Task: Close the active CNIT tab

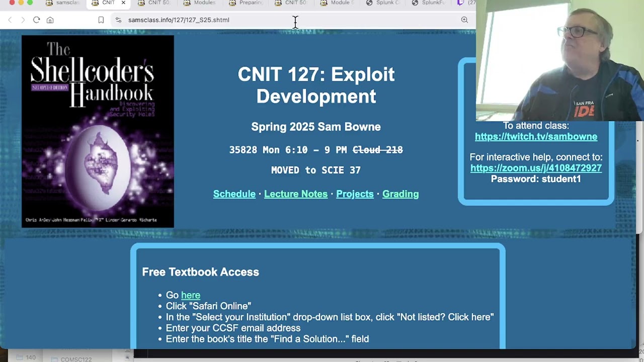Action: (123, 3)
